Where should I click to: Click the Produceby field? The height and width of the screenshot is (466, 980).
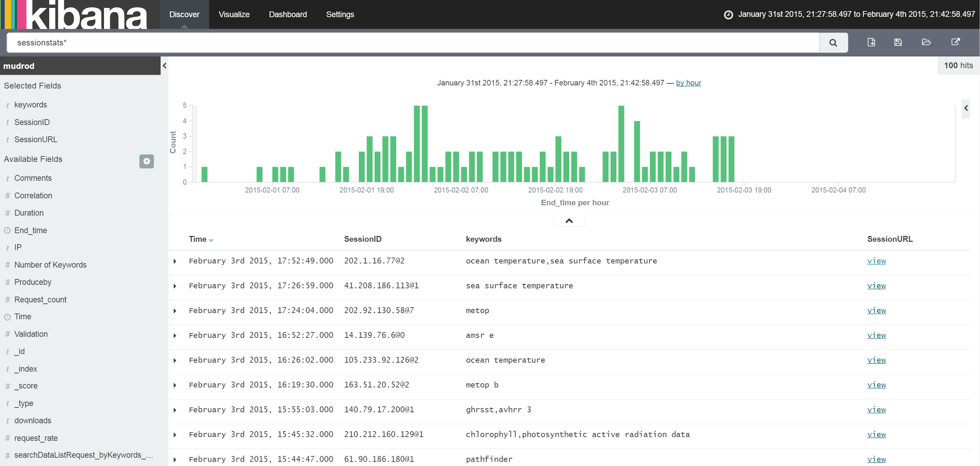click(x=33, y=282)
